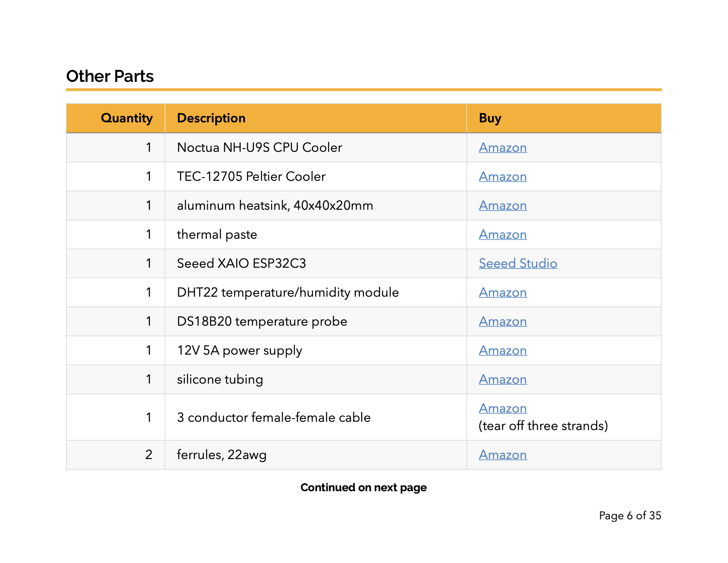Click the Description column header
The image size is (728, 563).
[211, 118]
